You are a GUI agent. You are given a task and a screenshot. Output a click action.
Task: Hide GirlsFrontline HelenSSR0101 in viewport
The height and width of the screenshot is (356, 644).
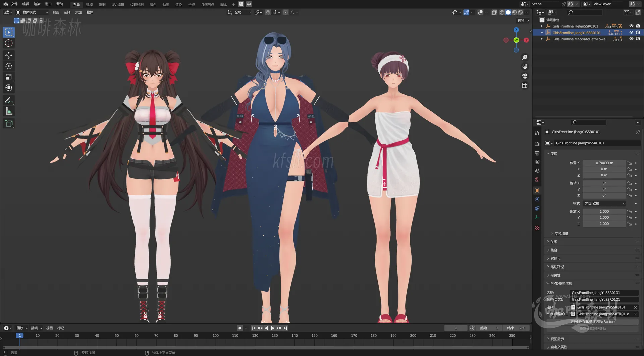pos(632,26)
